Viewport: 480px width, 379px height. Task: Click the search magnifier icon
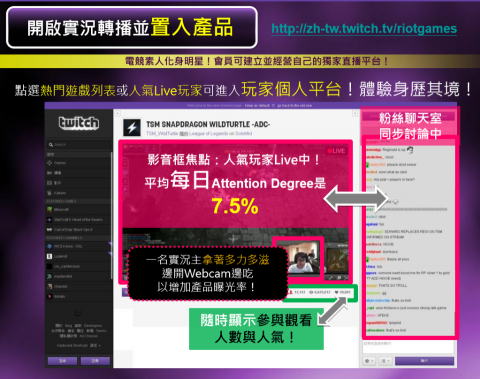[51, 145]
